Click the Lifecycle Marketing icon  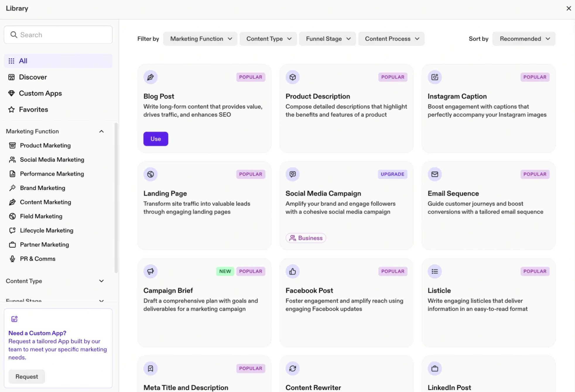[12, 230]
